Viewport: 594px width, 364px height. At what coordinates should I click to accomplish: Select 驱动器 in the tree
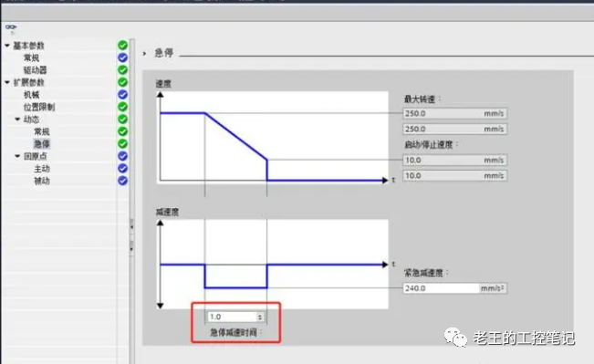coord(35,70)
